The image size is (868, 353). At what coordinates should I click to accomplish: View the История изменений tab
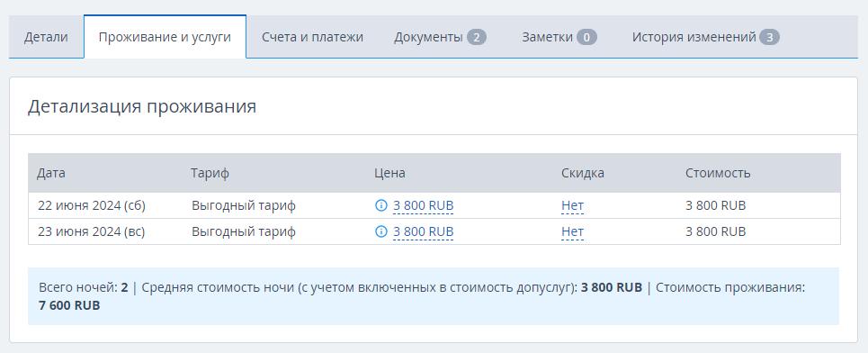point(706,37)
